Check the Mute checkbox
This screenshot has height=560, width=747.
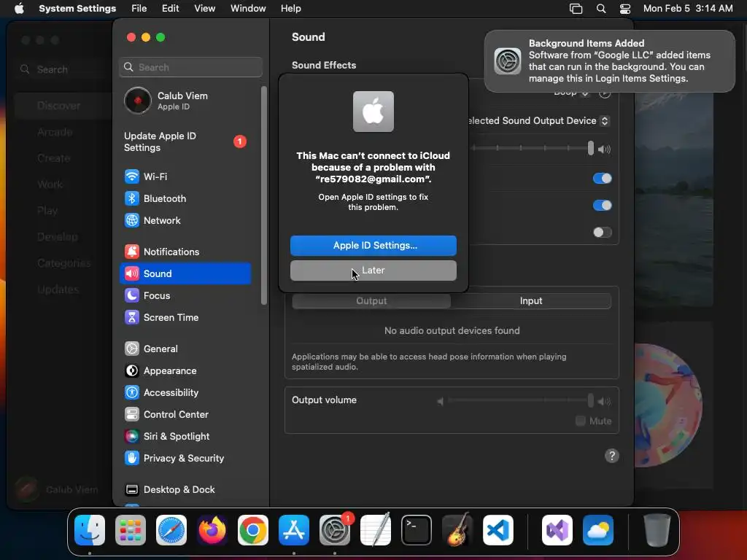(580, 421)
